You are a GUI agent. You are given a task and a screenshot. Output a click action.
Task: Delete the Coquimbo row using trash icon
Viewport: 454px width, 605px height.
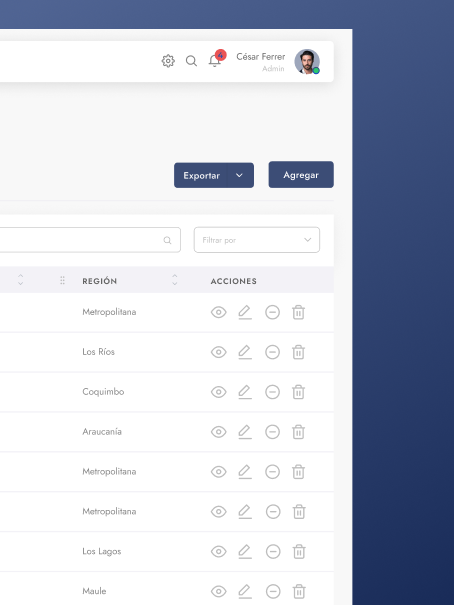(x=299, y=392)
